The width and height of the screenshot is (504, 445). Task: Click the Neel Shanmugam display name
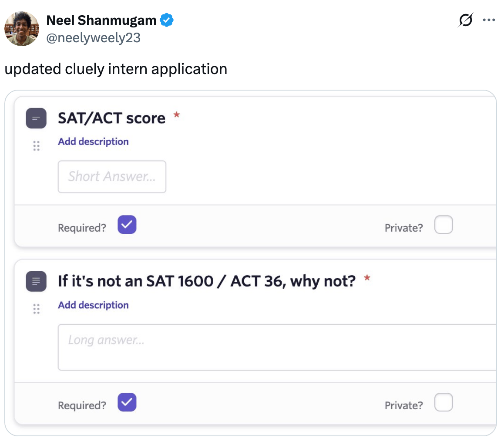tap(101, 20)
